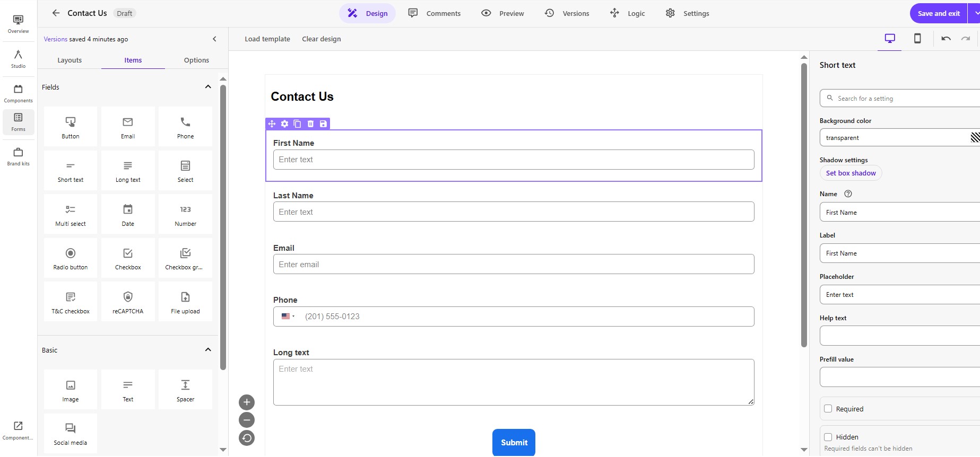Duplicate the selected First Name field

[x=298, y=124]
